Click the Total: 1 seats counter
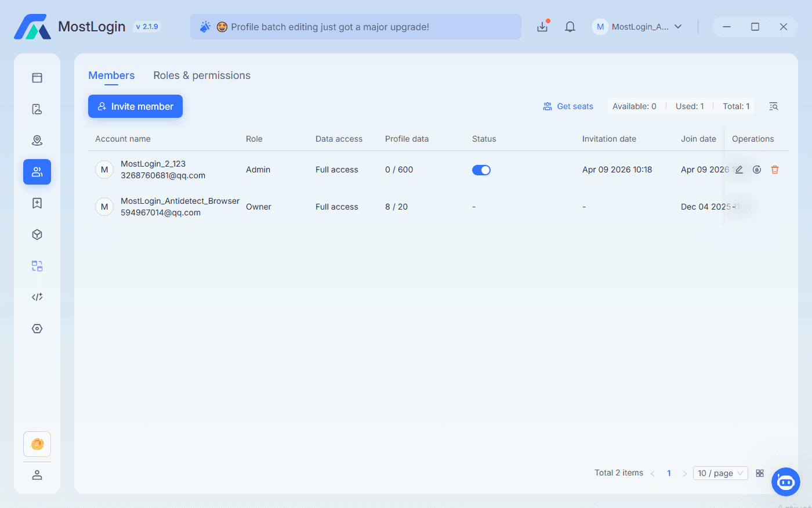812x508 pixels. pyautogui.click(x=736, y=106)
